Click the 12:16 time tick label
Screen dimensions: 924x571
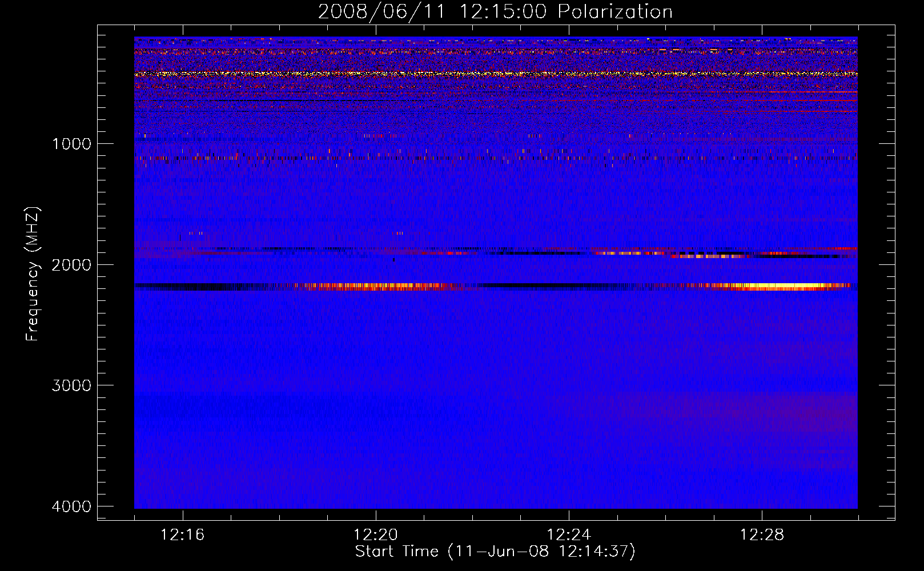click(183, 535)
